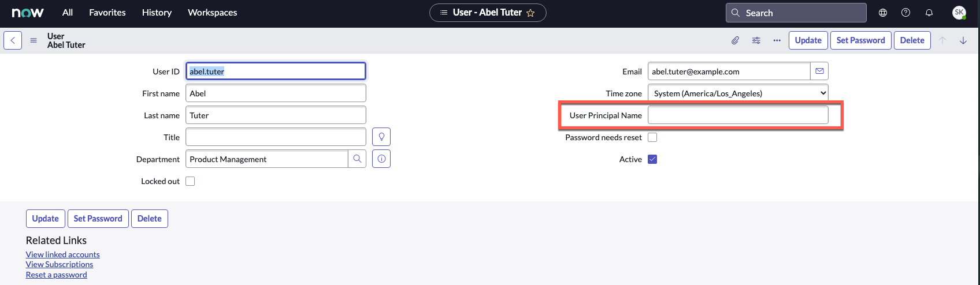Uncheck the Active checkbox
The width and height of the screenshot is (980, 285).
(x=652, y=159)
